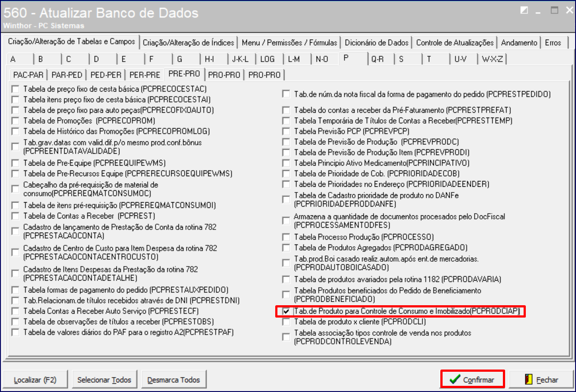The height and width of the screenshot is (392, 576).
Task: Select the LOG tab
Action: click(x=270, y=59)
